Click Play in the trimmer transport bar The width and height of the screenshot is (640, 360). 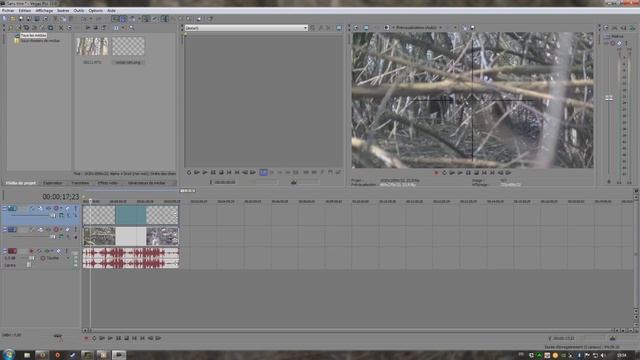[205, 173]
